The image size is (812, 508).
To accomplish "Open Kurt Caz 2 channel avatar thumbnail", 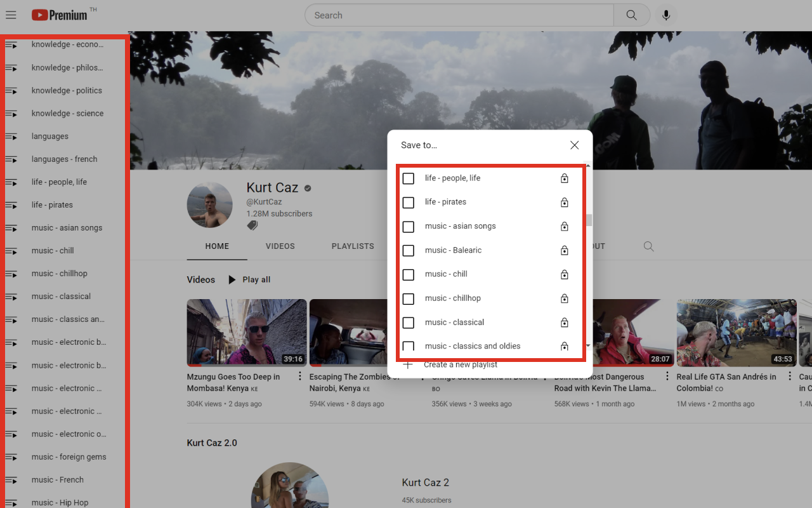I will (x=290, y=485).
